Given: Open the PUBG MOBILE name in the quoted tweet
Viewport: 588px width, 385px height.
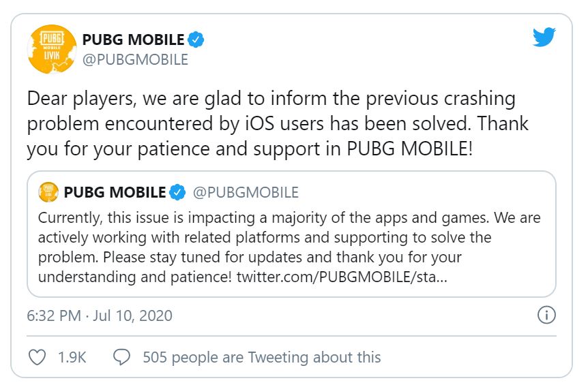Looking at the screenshot, I should tap(115, 193).
